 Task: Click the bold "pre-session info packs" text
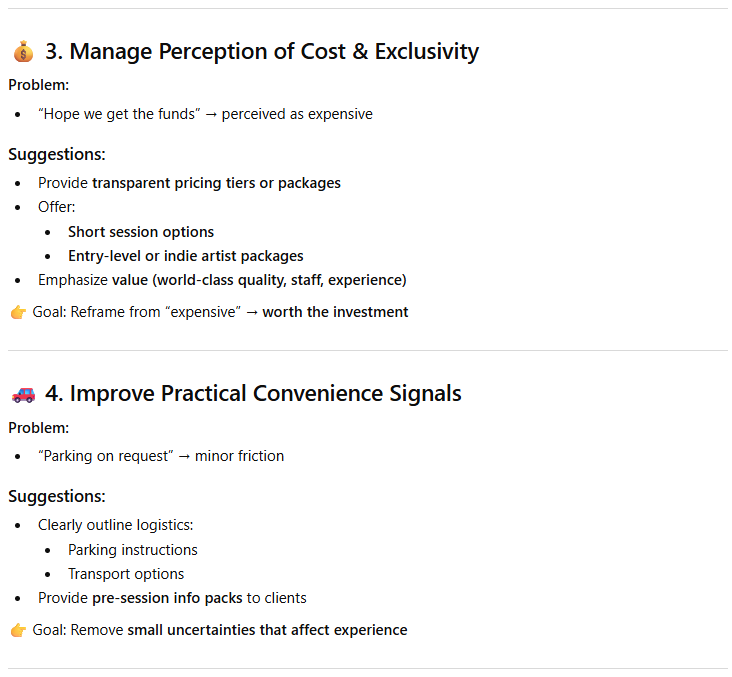tap(167, 598)
